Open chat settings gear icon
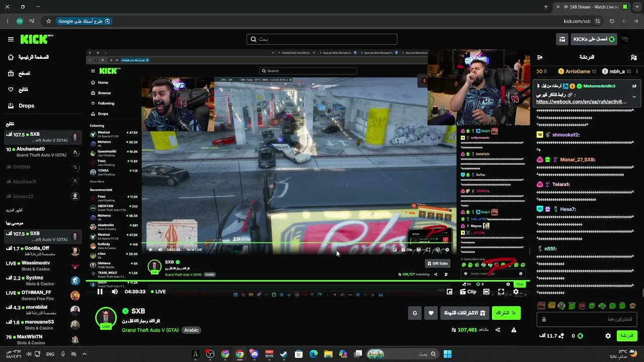Viewport: 644px width, 362px height. point(608,336)
